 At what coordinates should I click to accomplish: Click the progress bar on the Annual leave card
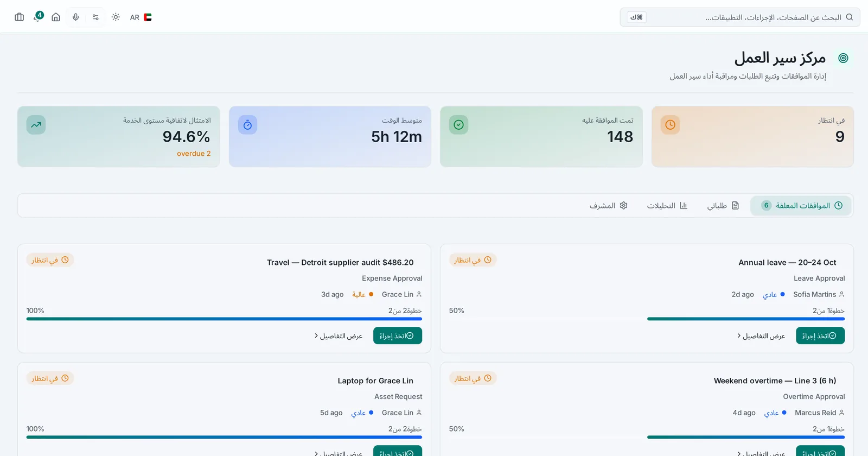click(x=647, y=319)
